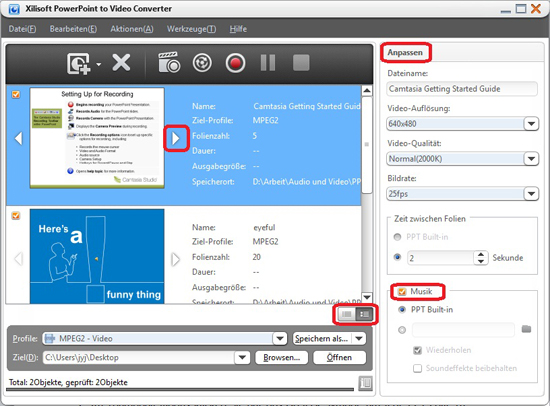Show previous slide of Camtasia presentation
Screen dimensions: 550x406
[19, 138]
